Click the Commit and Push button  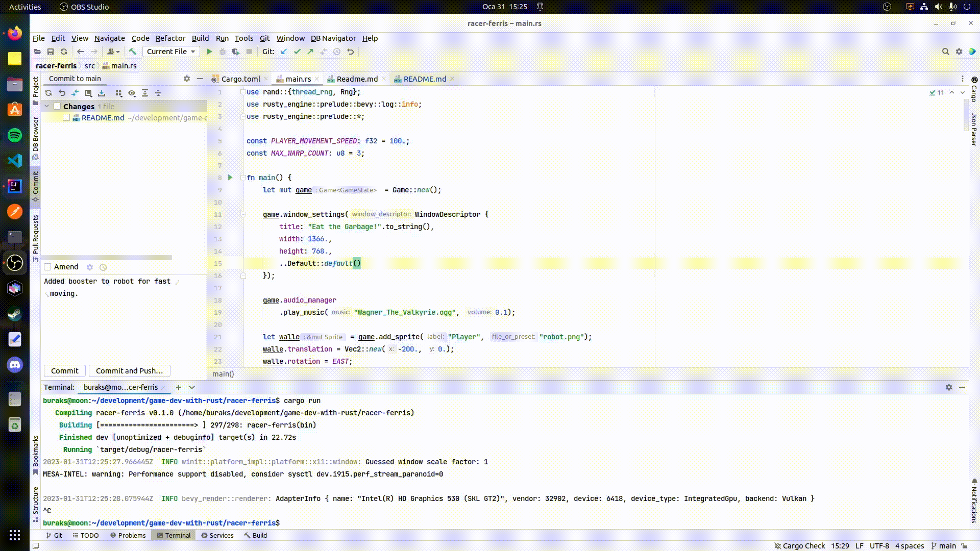(129, 371)
